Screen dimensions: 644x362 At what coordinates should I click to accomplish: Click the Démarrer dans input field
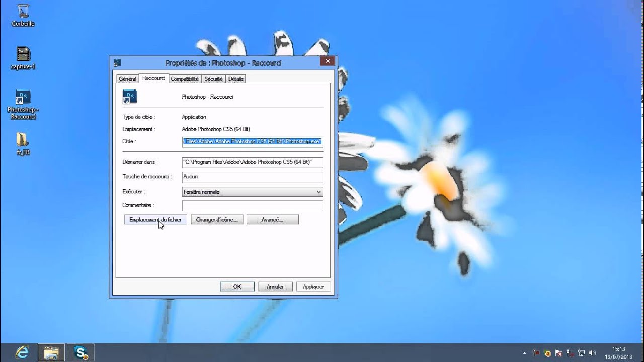[252, 162]
